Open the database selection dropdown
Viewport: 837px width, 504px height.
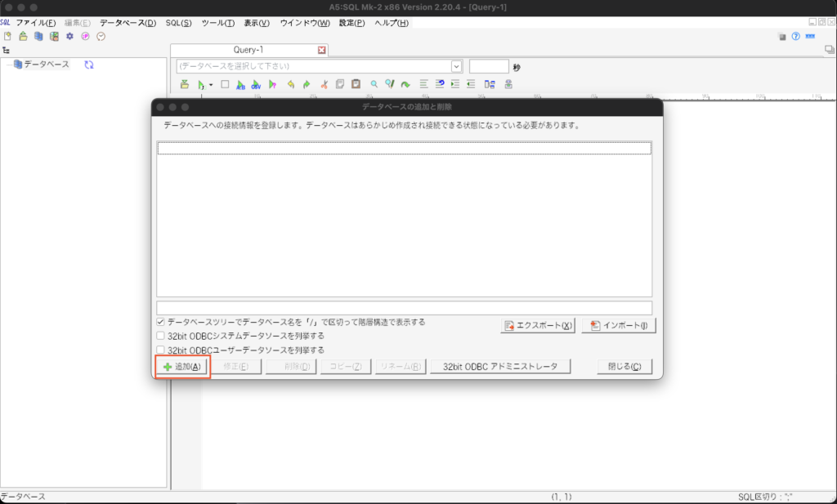point(456,66)
